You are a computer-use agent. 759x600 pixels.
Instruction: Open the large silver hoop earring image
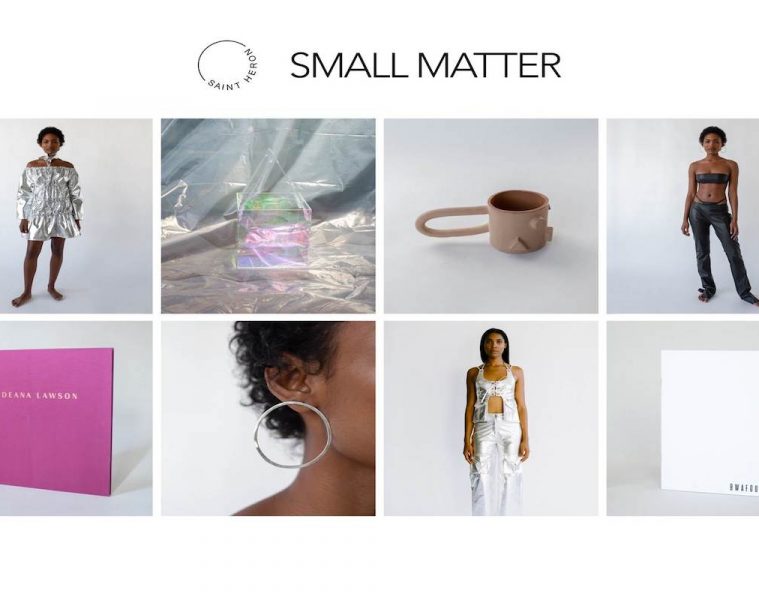click(268, 419)
